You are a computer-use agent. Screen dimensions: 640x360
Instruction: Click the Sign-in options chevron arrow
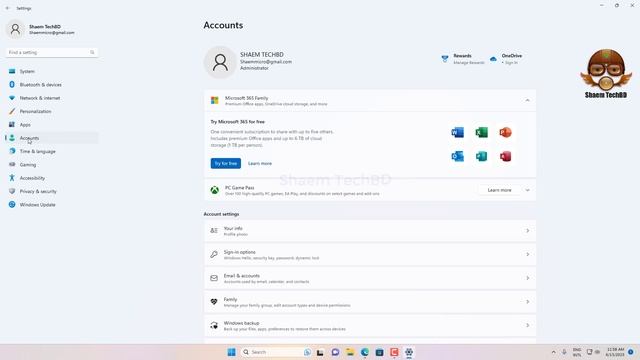(527, 255)
